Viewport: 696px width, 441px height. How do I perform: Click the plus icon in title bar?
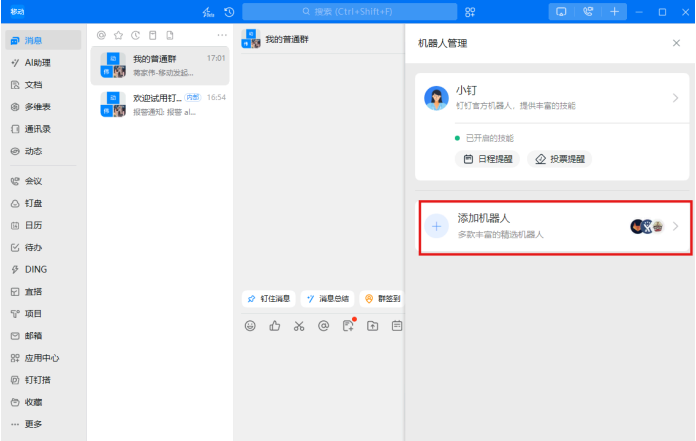pyautogui.click(x=614, y=12)
